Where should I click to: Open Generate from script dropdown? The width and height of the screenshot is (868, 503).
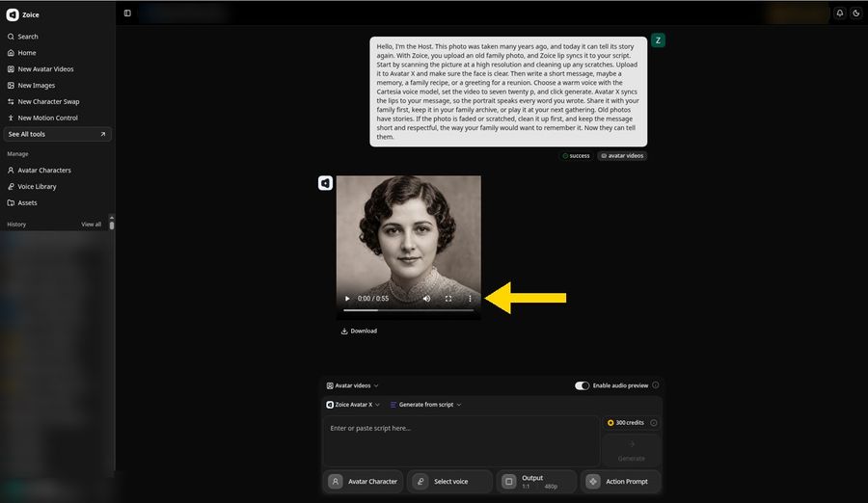(x=425, y=405)
